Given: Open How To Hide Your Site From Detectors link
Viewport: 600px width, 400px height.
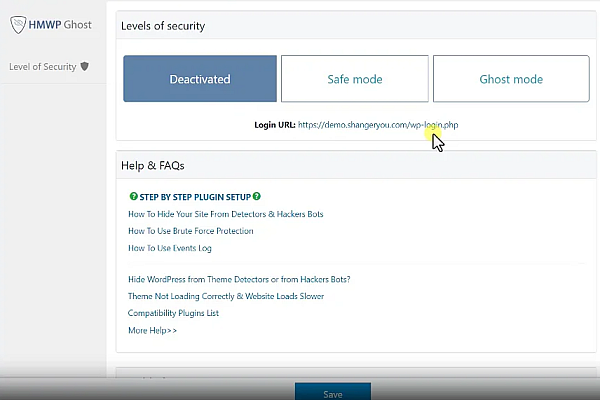Looking at the screenshot, I should point(225,214).
